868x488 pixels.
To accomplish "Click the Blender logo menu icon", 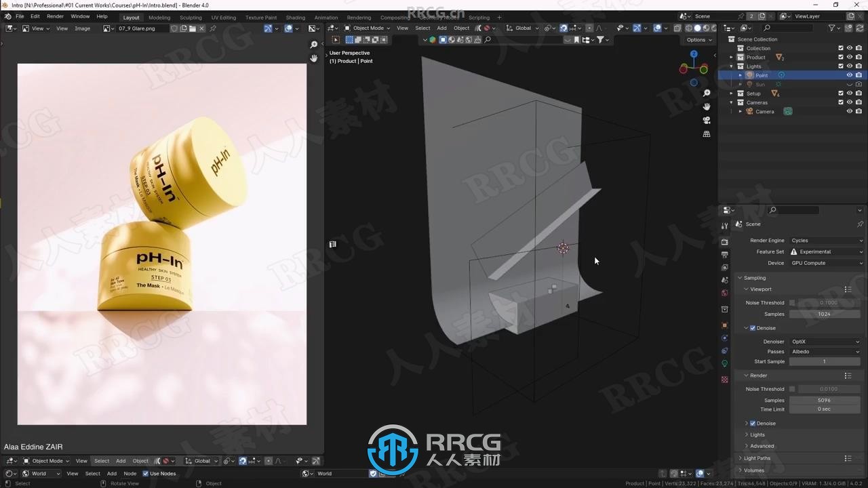I will [7, 16].
